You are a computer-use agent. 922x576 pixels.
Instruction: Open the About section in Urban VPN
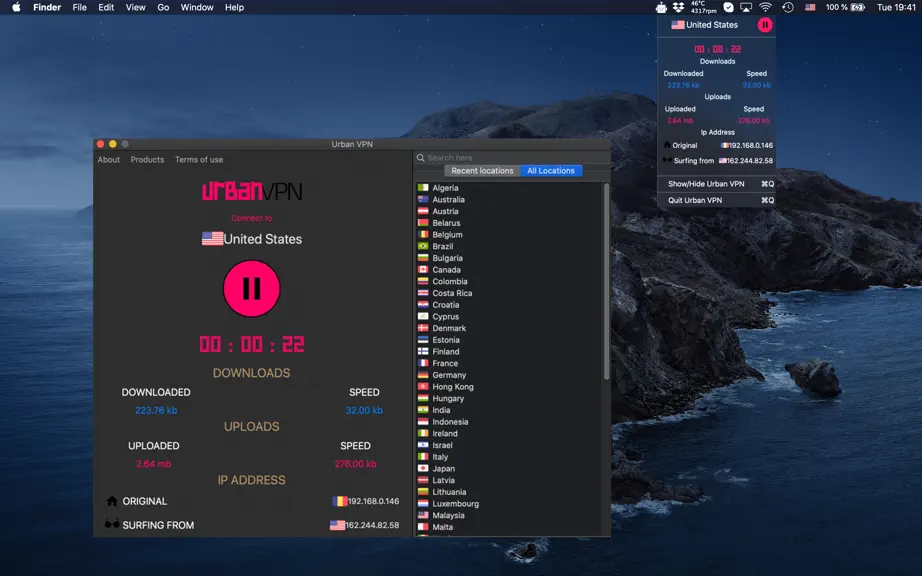(109, 160)
